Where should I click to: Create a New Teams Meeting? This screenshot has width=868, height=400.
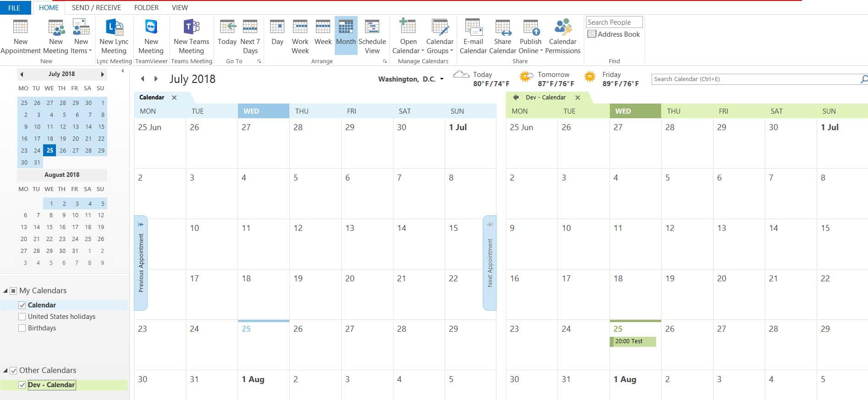(x=191, y=37)
